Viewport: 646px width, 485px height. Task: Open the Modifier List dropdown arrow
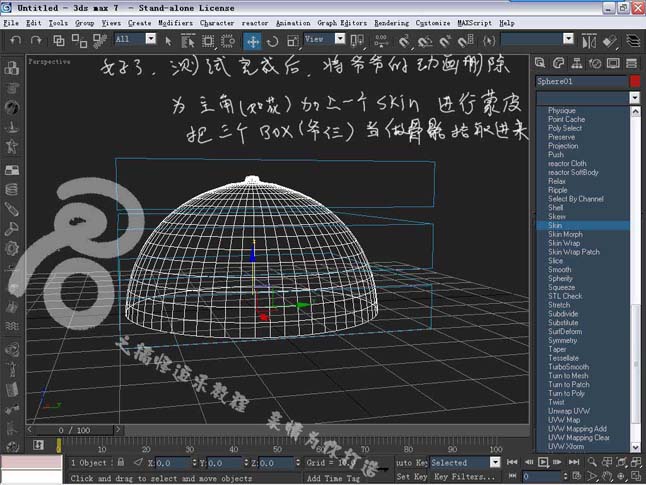click(634, 98)
